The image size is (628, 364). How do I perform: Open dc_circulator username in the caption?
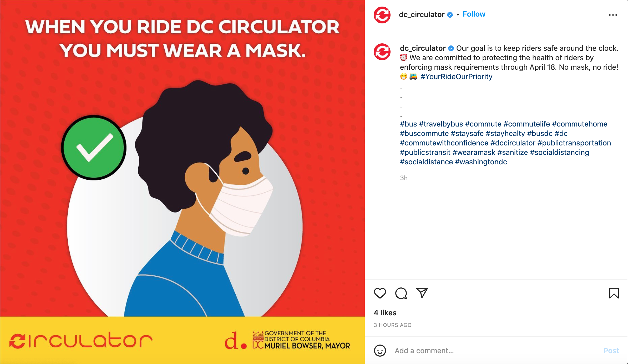[423, 48]
